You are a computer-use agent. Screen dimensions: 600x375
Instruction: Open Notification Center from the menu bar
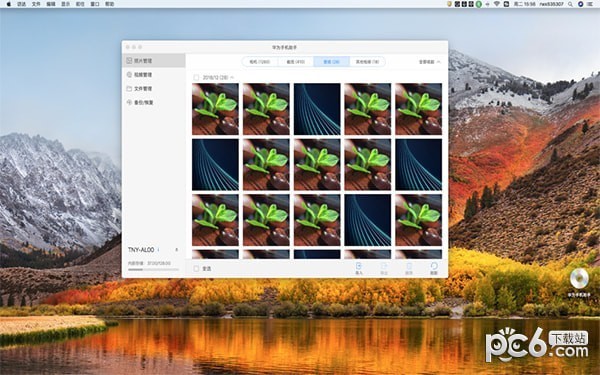tap(590, 4)
